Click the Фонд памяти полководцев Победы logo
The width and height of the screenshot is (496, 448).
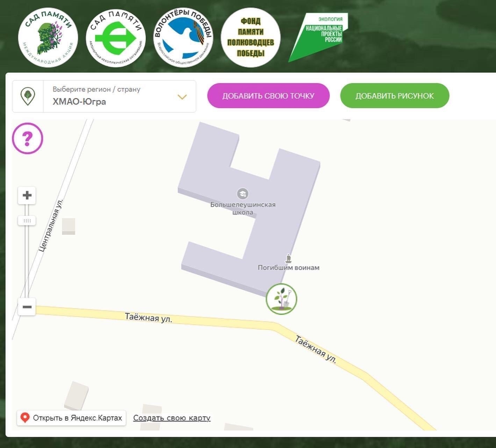(x=251, y=38)
